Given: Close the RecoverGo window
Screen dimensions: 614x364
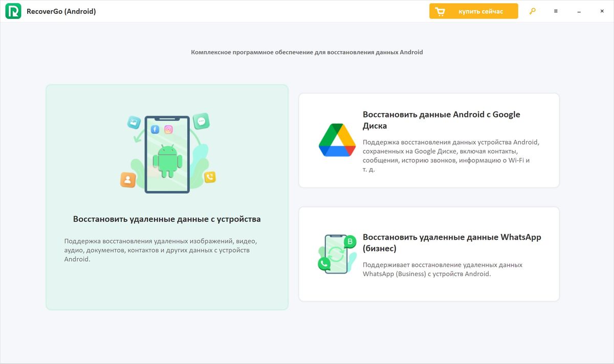Looking at the screenshot, I should 601,11.
